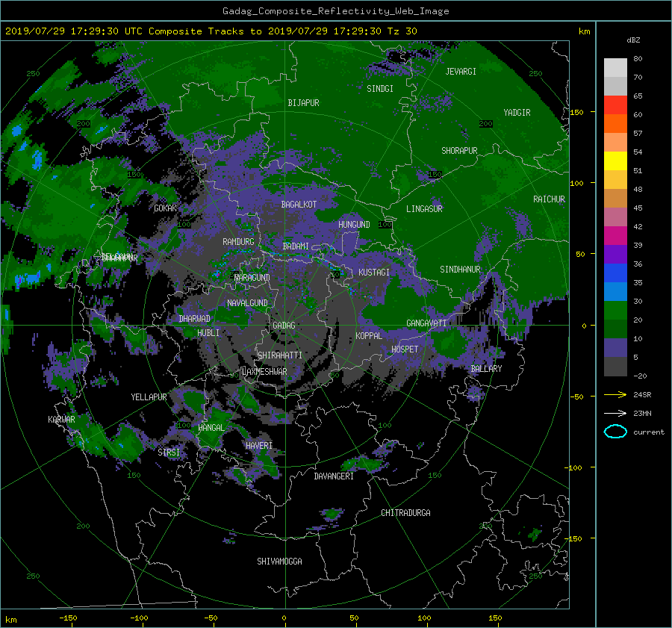Click the SINDGI city label
672x628 pixels.
[x=380, y=89]
